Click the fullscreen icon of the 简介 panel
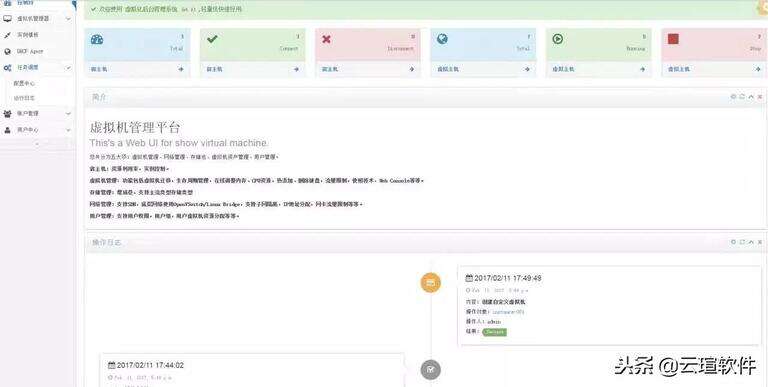768x387 pixels. pyautogui.click(x=742, y=97)
